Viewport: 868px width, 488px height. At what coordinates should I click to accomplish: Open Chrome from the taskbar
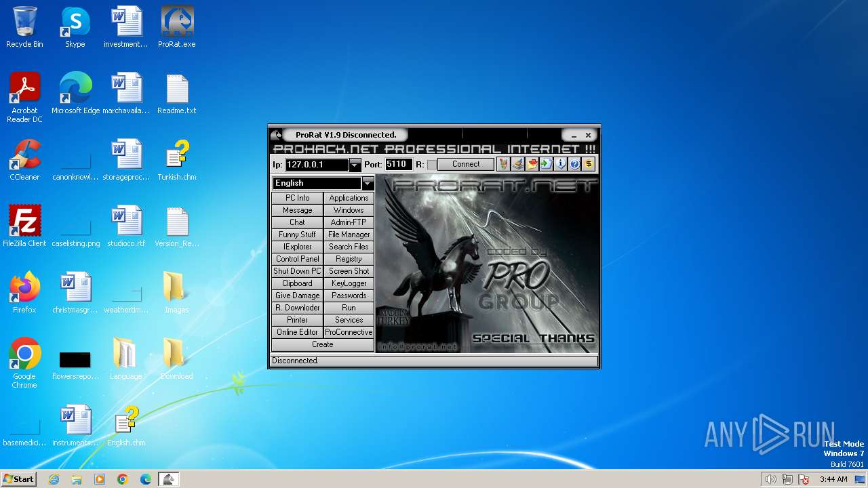click(x=123, y=479)
